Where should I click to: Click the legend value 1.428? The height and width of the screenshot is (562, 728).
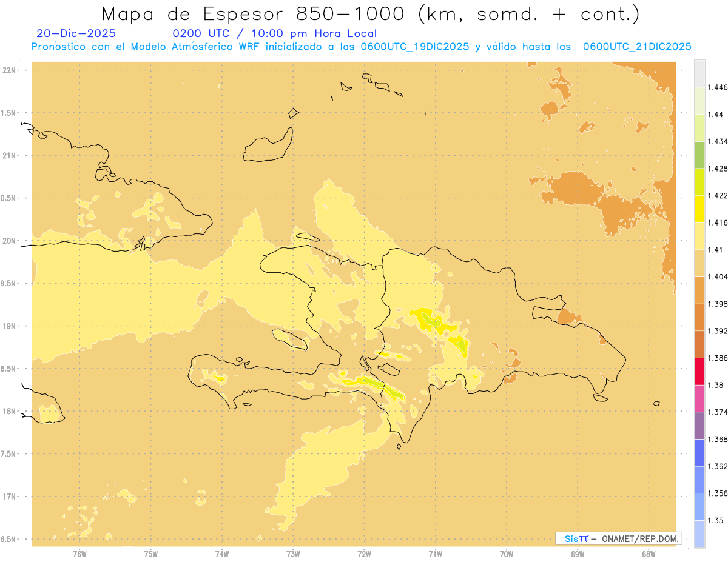pyautogui.click(x=719, y=169)
